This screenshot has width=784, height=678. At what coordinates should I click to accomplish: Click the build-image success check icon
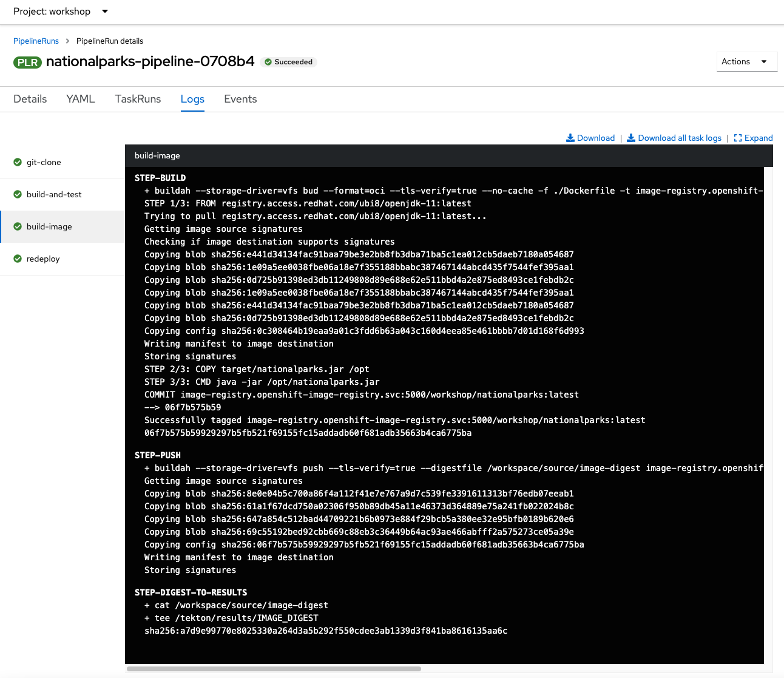pos(18,226)
